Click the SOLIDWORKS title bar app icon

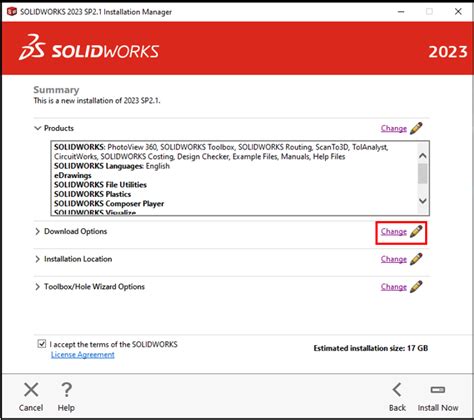pyautogui.click(x=12, y=12)
